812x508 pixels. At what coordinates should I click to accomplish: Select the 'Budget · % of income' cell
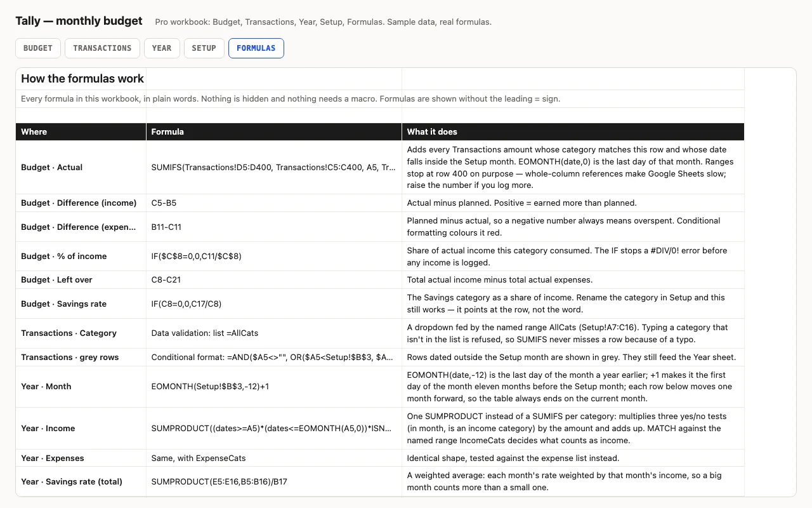tap(81, 257)
